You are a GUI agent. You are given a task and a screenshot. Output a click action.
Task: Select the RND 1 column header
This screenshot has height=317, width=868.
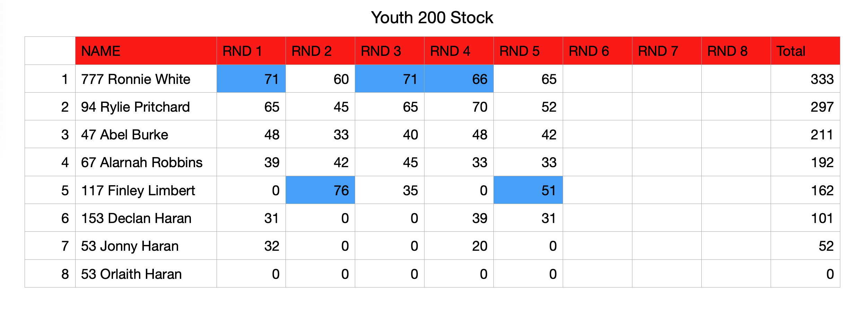251,51
